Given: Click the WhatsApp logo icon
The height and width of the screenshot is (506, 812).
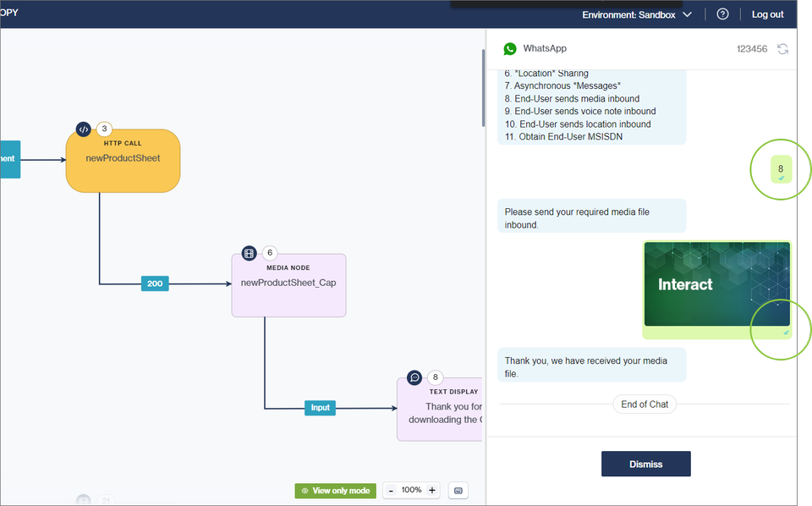Looking at the screenshot, I should 509,49.
